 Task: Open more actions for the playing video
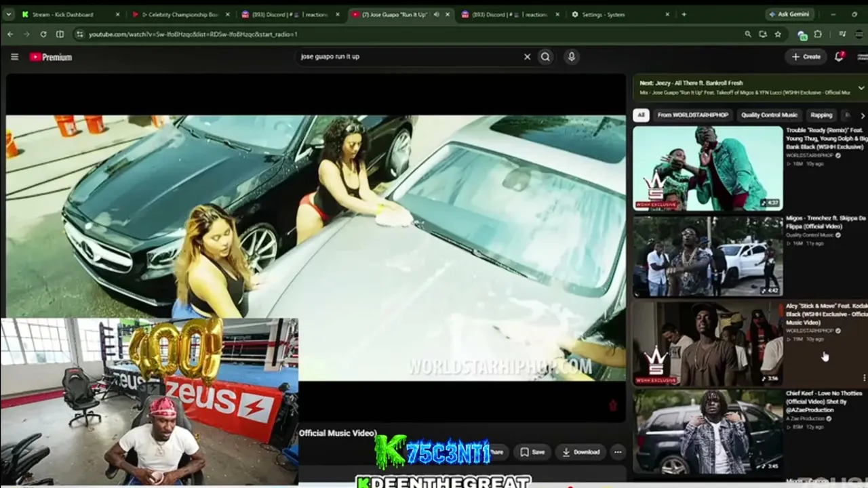[x=617, y=452]
